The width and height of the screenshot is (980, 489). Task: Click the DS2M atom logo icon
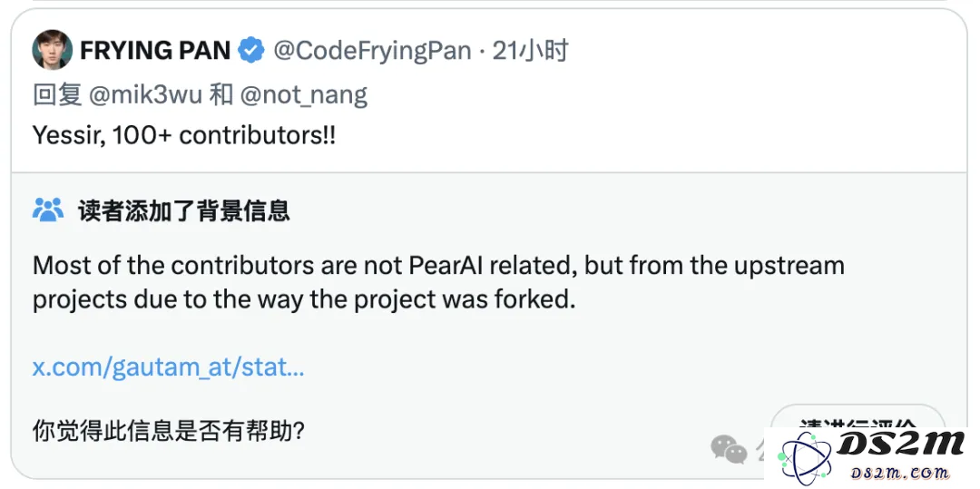pos(804,458)
